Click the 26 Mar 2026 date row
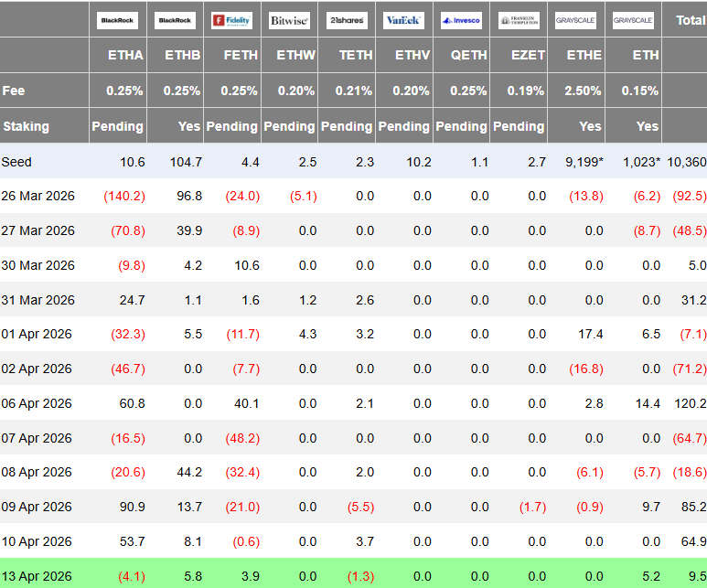This screenshot has width=707, height=588. click(x=353, y=196)
